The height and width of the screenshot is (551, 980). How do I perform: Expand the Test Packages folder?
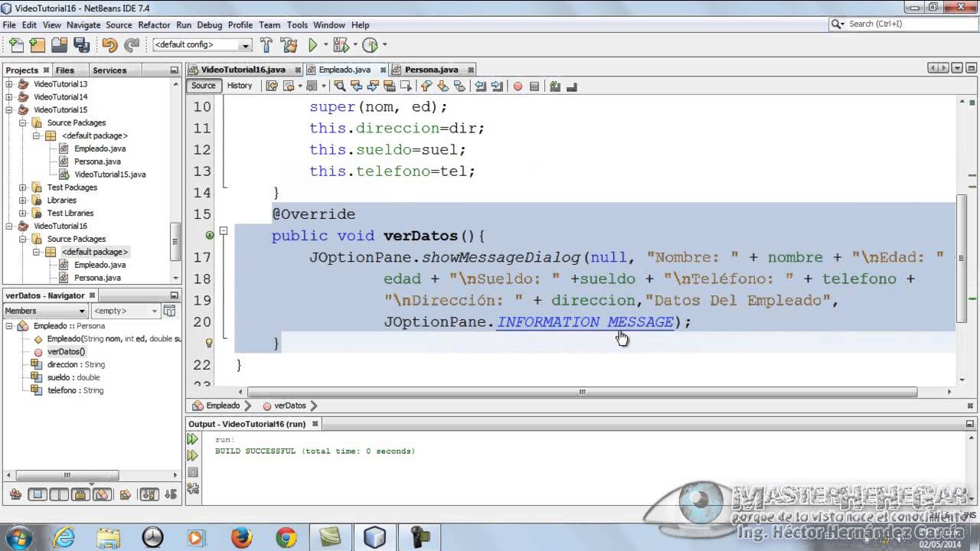click(x=22, y=187)
